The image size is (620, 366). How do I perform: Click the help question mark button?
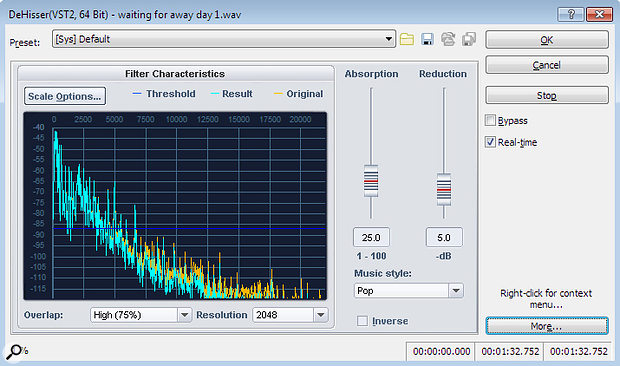tap(571, 15)
